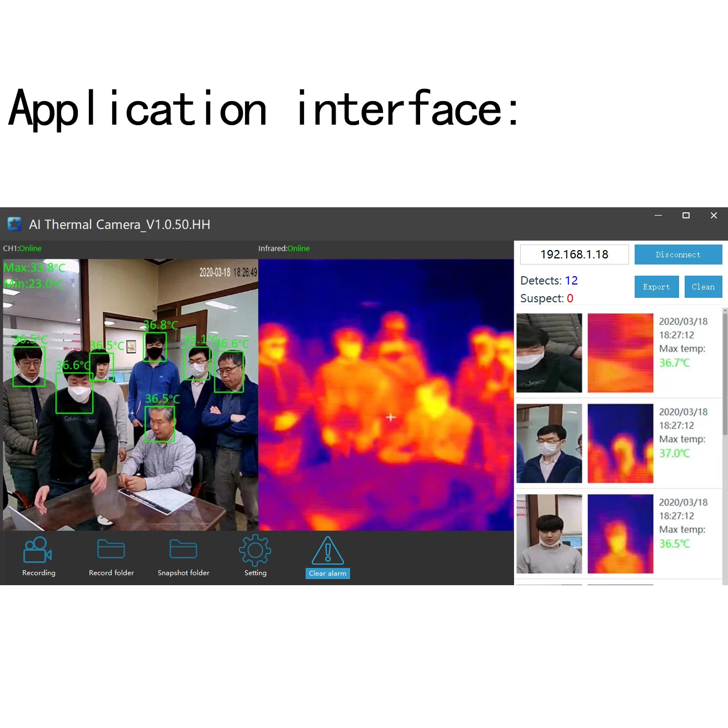
Task: Click the AI Thermal Camera app icon
Action: 14,224
